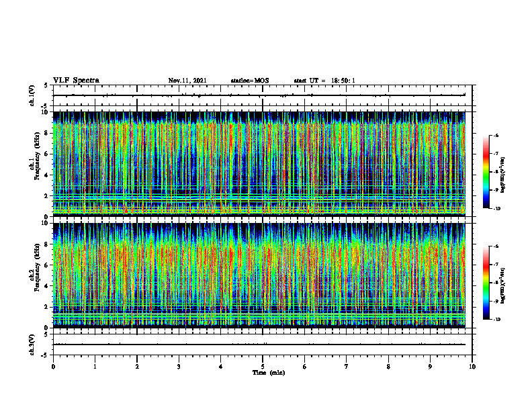The width and height of the screenshot is (532, 411).
Task: Click the time-axis tick label "2"
Action: pyautogui.click(x=137, y=367)
